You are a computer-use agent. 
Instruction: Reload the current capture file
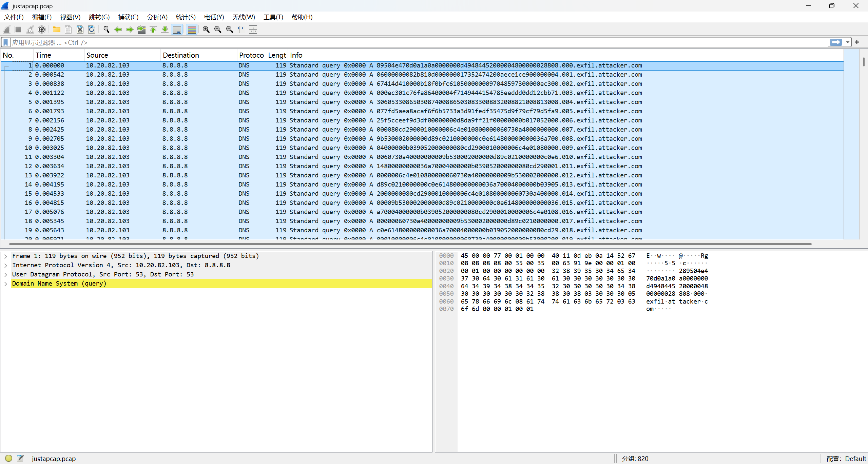[x=92, y=30]
